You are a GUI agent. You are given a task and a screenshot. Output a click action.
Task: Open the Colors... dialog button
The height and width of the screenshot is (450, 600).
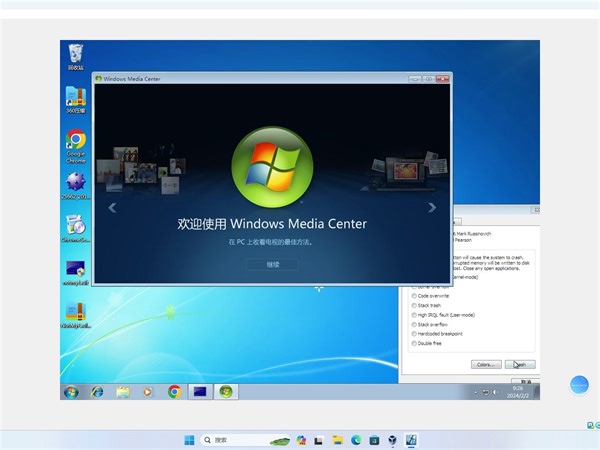pos(486,364)
